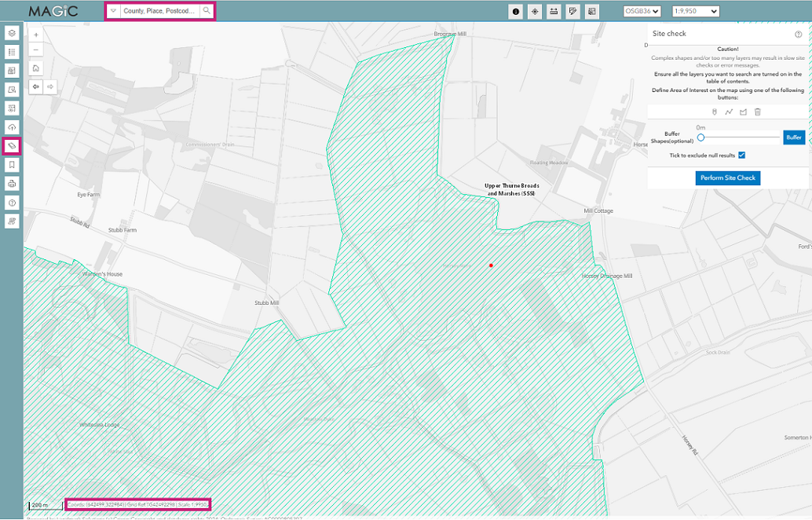This screenshot has width=812, height=520.
Task: Click the MAGiC logo
Action: point(53,11)
